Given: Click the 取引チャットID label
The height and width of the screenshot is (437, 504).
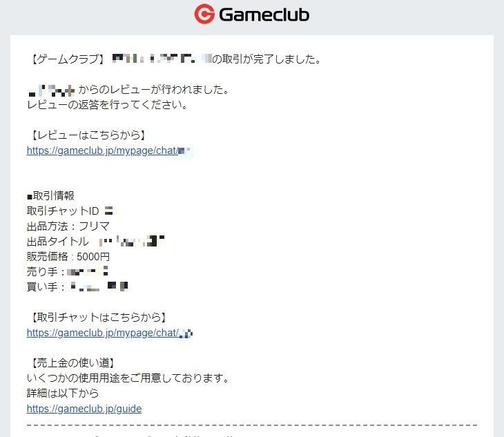Looking at the screenshot, I should pyautogui.click(x=63, y=211).
